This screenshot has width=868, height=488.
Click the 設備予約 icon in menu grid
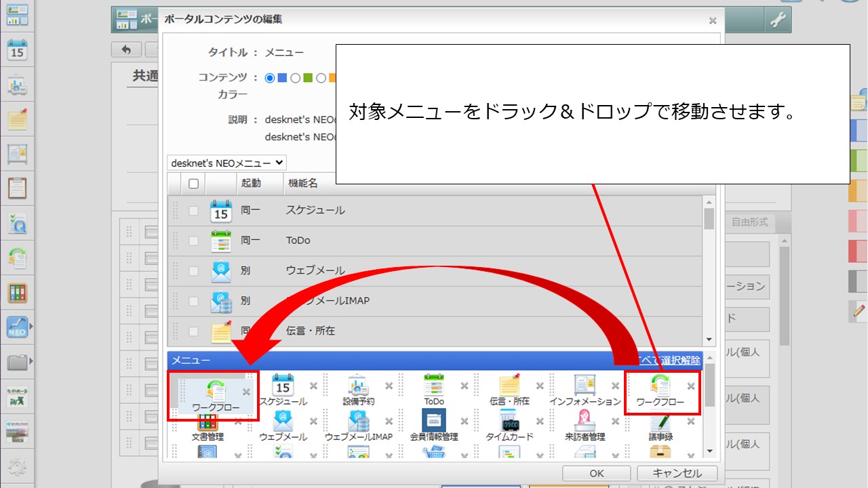[358, 385]
